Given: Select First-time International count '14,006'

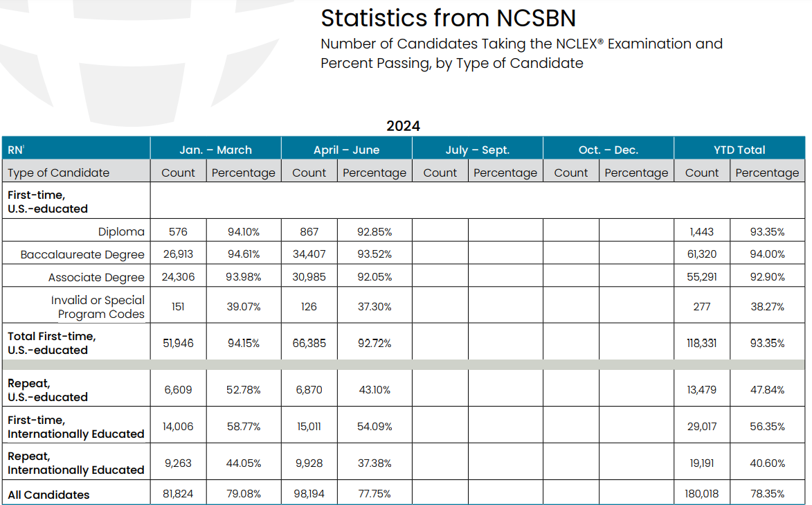Looking at the screenshot, I should pyautogui.click(x=178, y=427).
